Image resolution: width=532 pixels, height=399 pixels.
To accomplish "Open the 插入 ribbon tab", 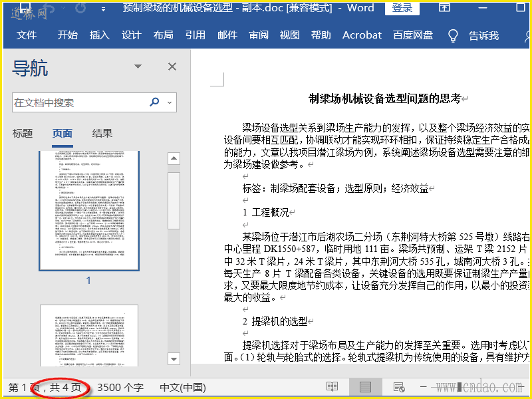I will coord(99,35).
